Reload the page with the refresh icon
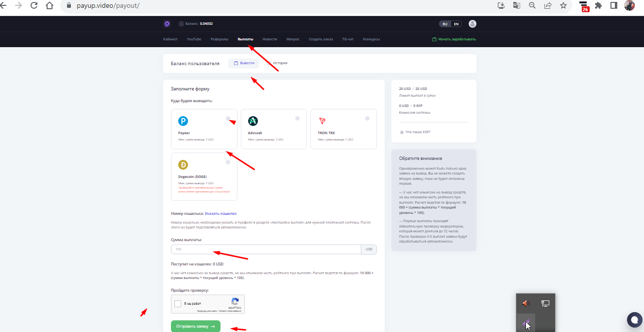644x332 pixels. tap(34, 6)
